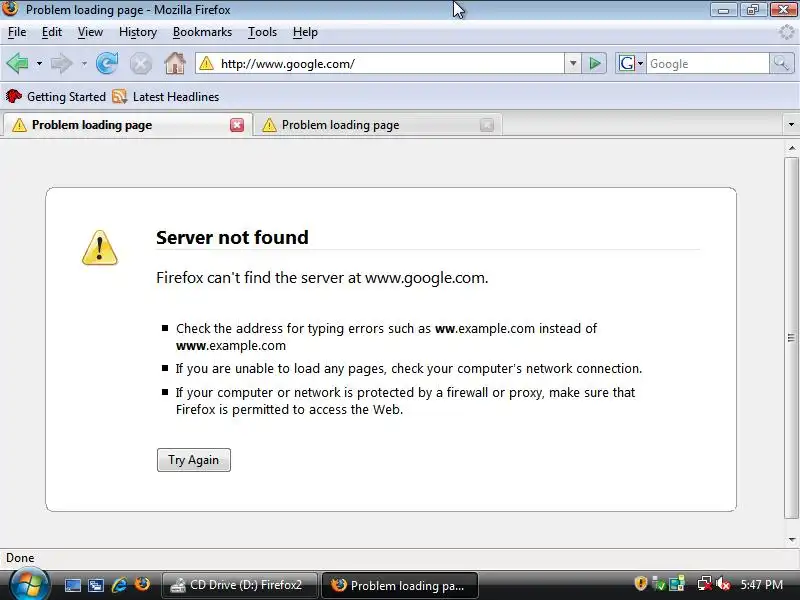Open the Getting Started bookmark
This screenshot has width=800, height=600.
pyautogui.click(x=56, y=96)
